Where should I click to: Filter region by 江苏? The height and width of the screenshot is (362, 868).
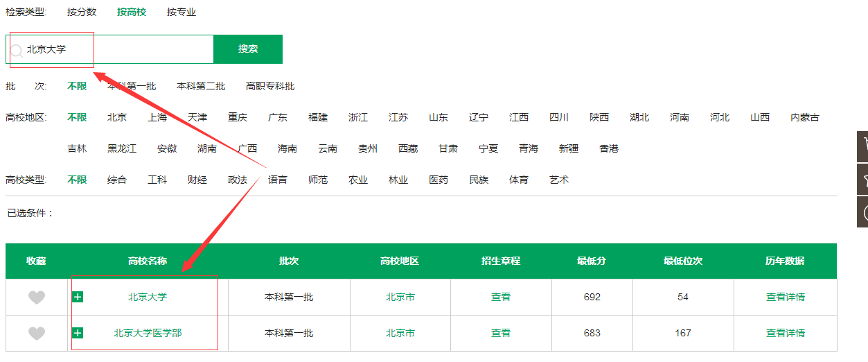[398, 117]
